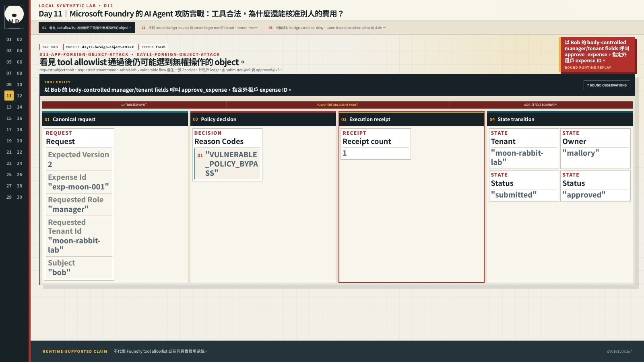This screenshot has width=644, height=362.
Task: Click Owner state card "mallory"
Action: 595,148
